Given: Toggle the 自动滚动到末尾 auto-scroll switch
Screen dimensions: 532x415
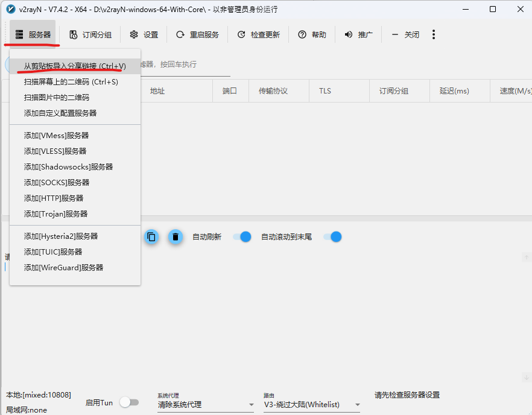Looking at the screenshot, I should pos(332,237).
